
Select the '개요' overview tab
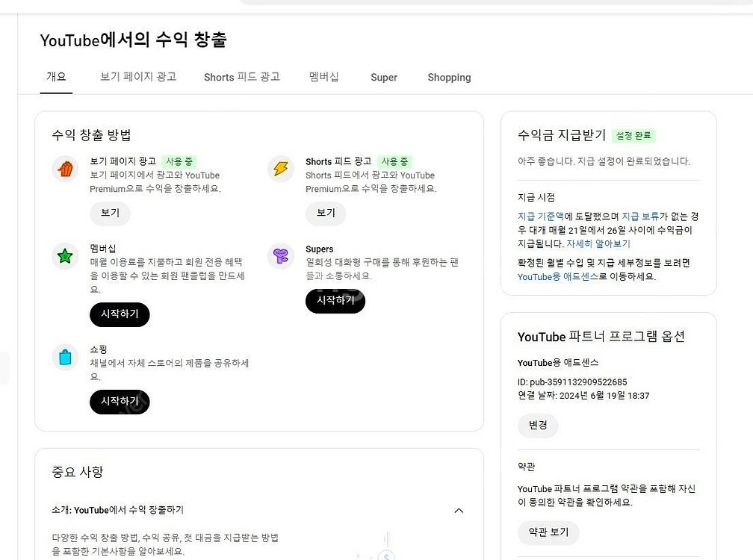pos(56,77)
